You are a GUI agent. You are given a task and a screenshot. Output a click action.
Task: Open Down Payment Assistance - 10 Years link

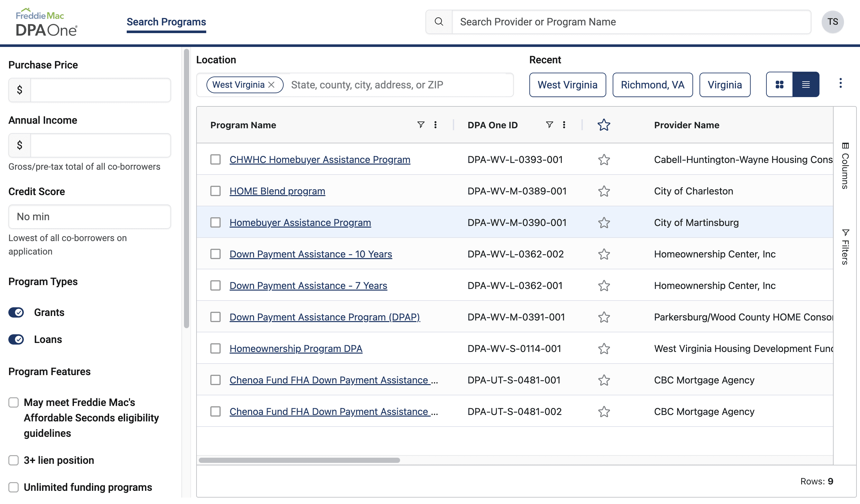click(311, 254)
